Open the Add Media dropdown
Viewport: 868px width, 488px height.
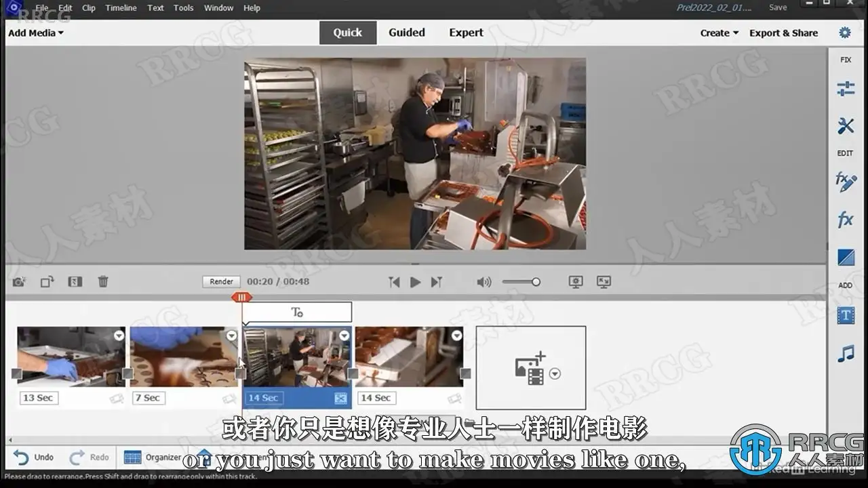(x=36, y=33)
